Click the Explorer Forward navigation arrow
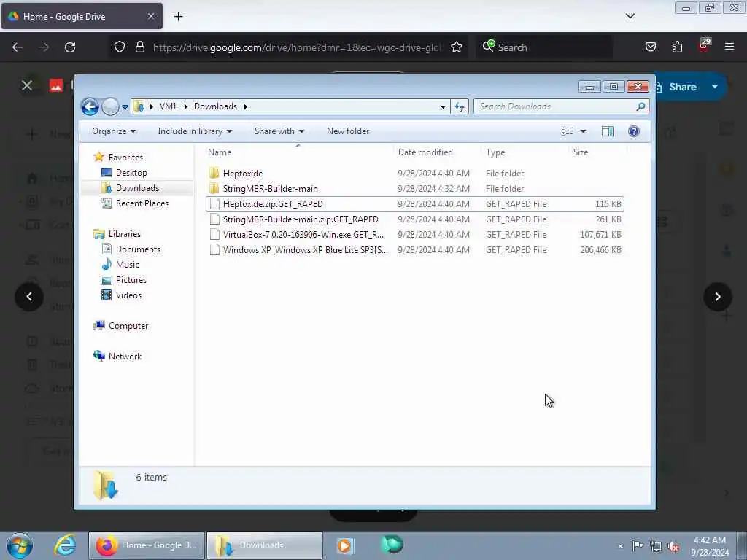This screenshot has width=747, height=560. (110, 106)
